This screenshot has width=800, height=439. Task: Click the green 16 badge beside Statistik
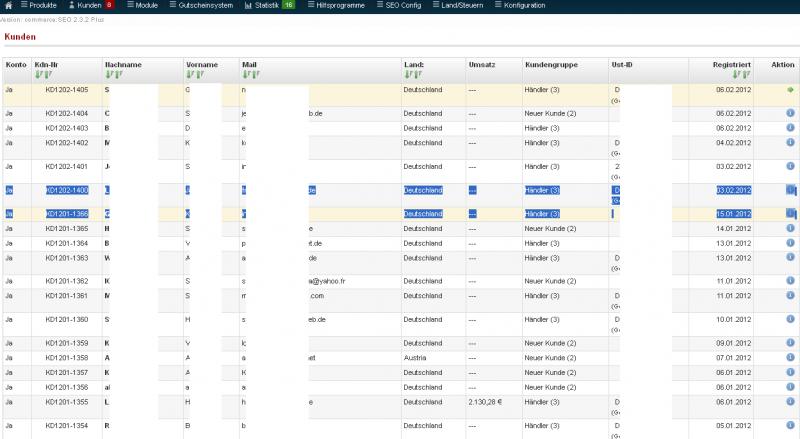click(x=288, y=6)
